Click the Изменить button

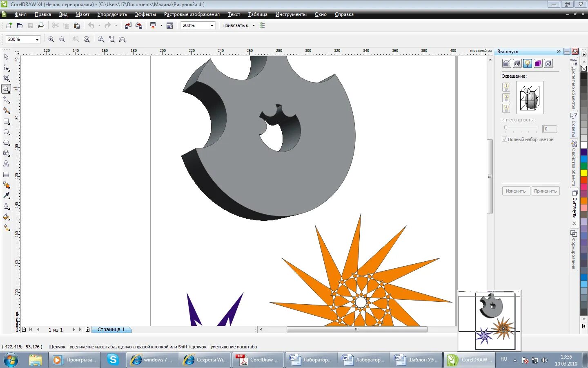(516, 191)
